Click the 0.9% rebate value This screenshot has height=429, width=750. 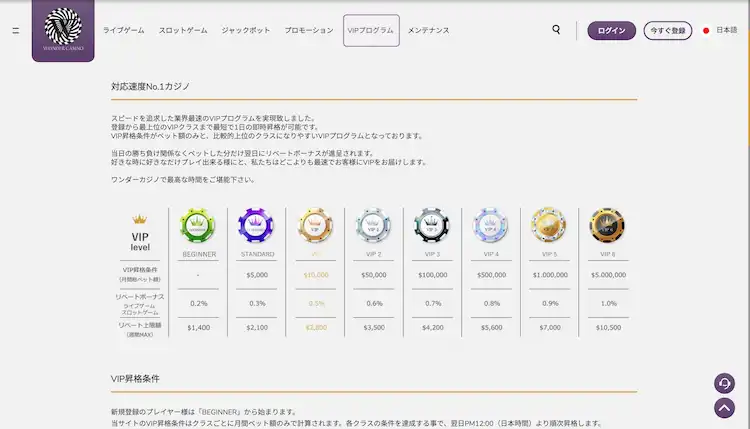pos(550,303)
